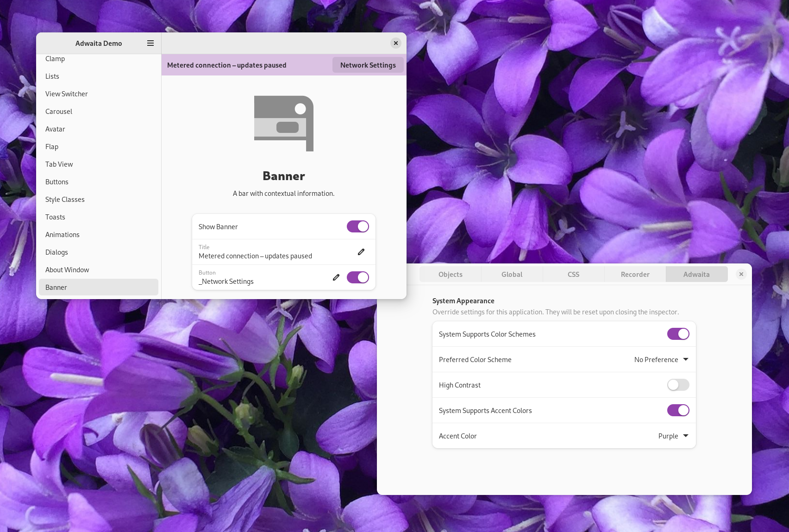789x532 pixels.
Task: Switch to the Objects tab
Action: (x=450, y=275)
